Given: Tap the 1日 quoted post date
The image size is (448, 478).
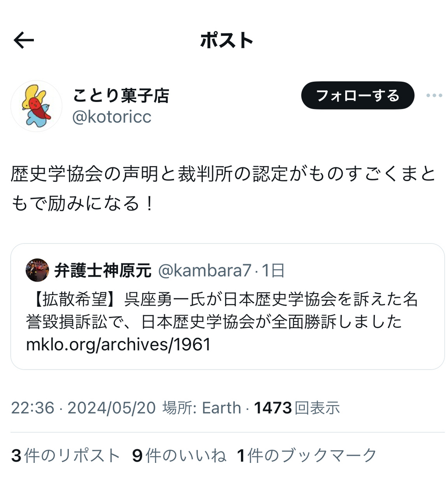Looking at the screenshot, I should 273,271.
